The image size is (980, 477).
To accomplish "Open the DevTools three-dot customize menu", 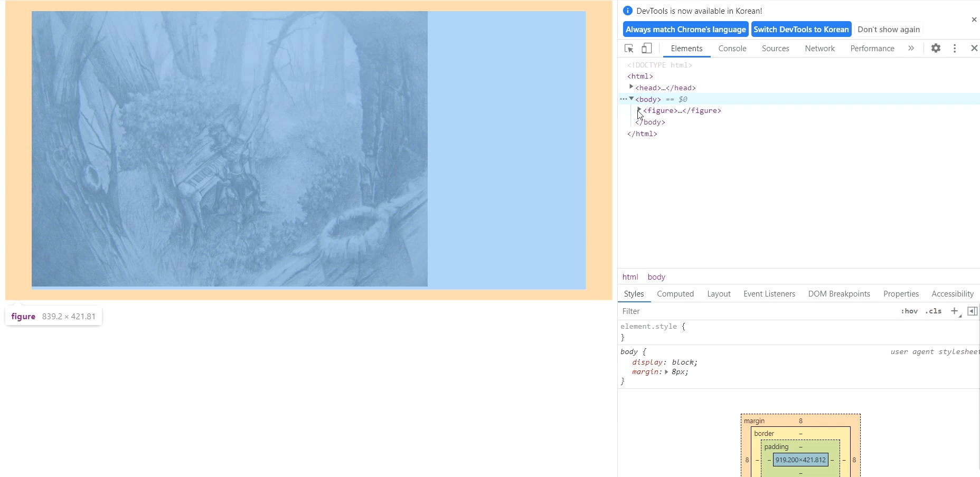I will coord(955,48).
